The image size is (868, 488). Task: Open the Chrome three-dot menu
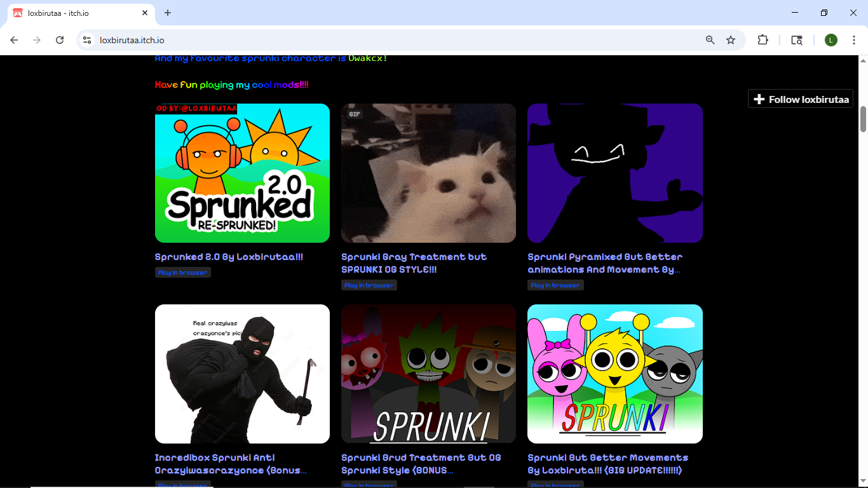[854, 40]
